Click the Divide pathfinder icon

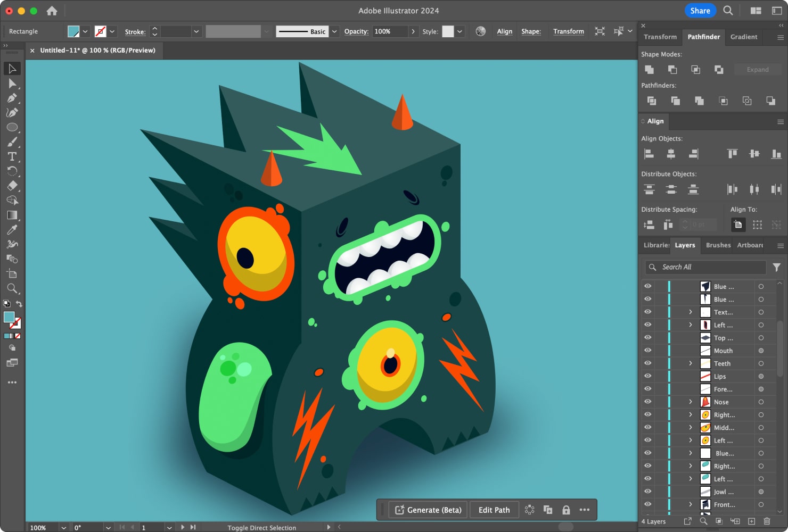[x=651, y=101]
